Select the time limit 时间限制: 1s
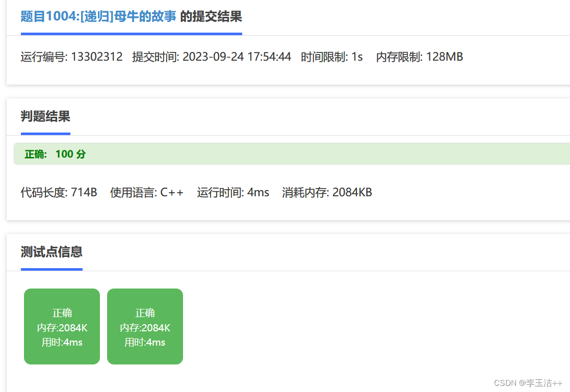The height and width of the screenshot is (392, 570). [331, 57]
